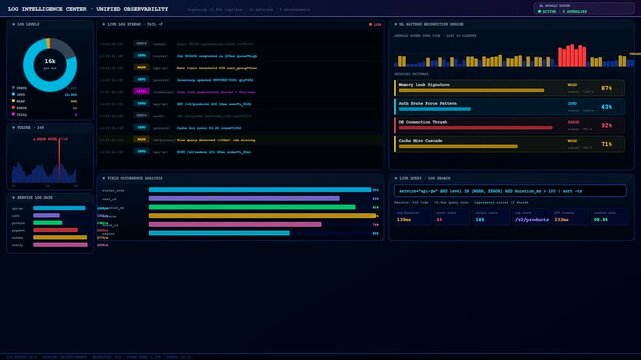The image size is (641, 360).
Task: Click the yellow bar in Field Occurrence Analysis
Action: (x=262, y=216)
